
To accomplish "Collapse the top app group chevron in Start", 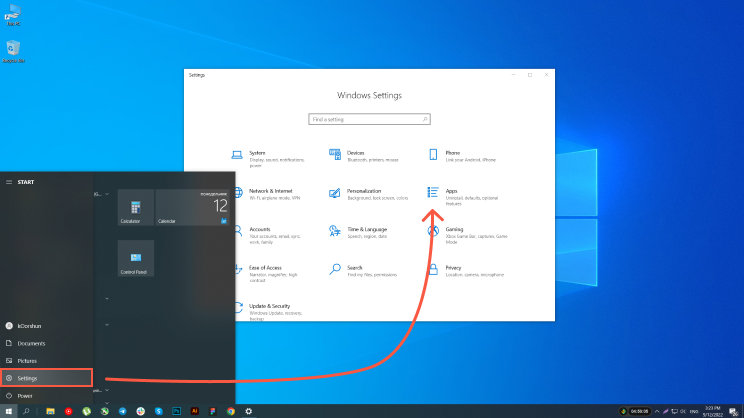I will [x=107, y=194].
